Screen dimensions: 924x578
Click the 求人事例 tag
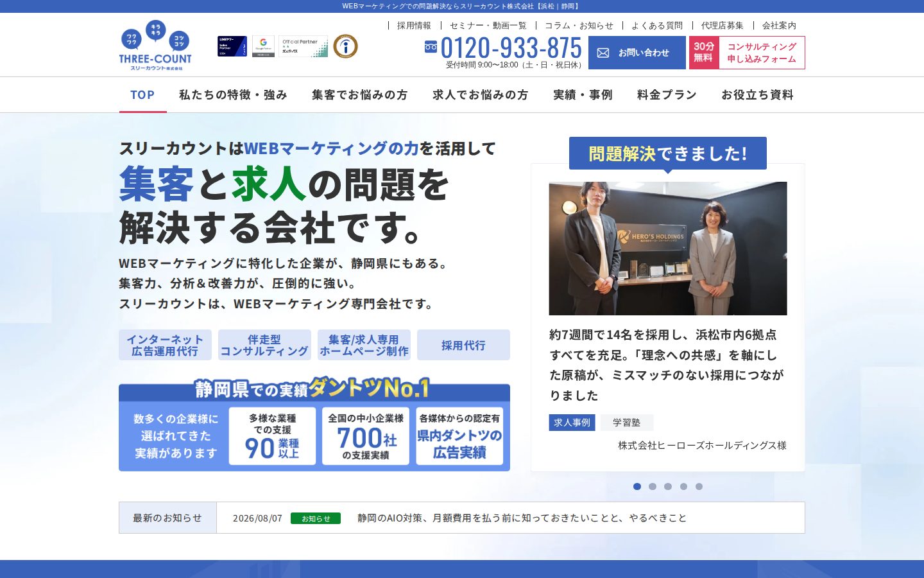coord(572,423)
